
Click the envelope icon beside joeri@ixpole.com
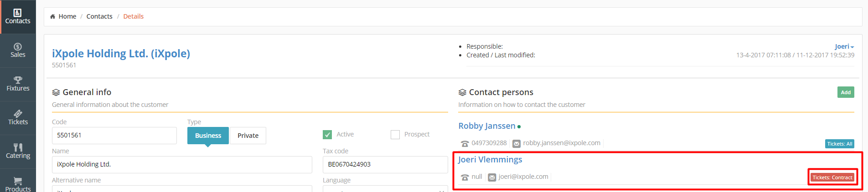pyautogui.click(x=492, y=177)
